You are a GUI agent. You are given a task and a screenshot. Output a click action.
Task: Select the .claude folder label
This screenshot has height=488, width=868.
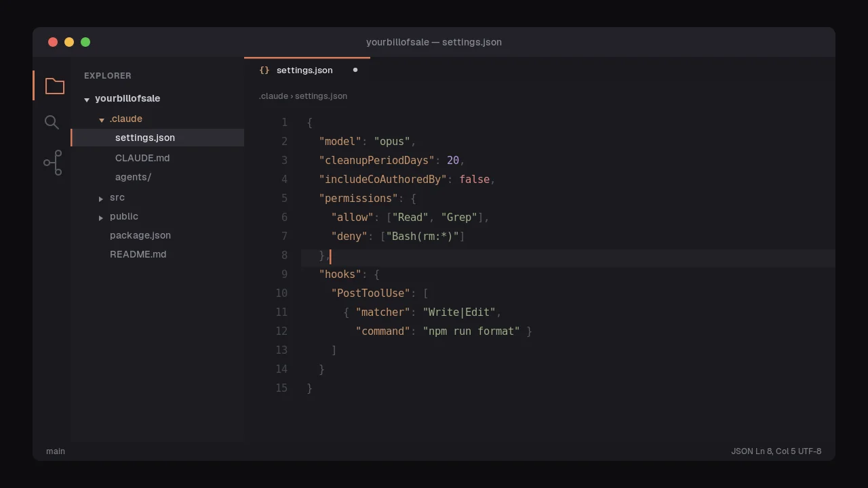pyautogui.click(x=126, y=119)
